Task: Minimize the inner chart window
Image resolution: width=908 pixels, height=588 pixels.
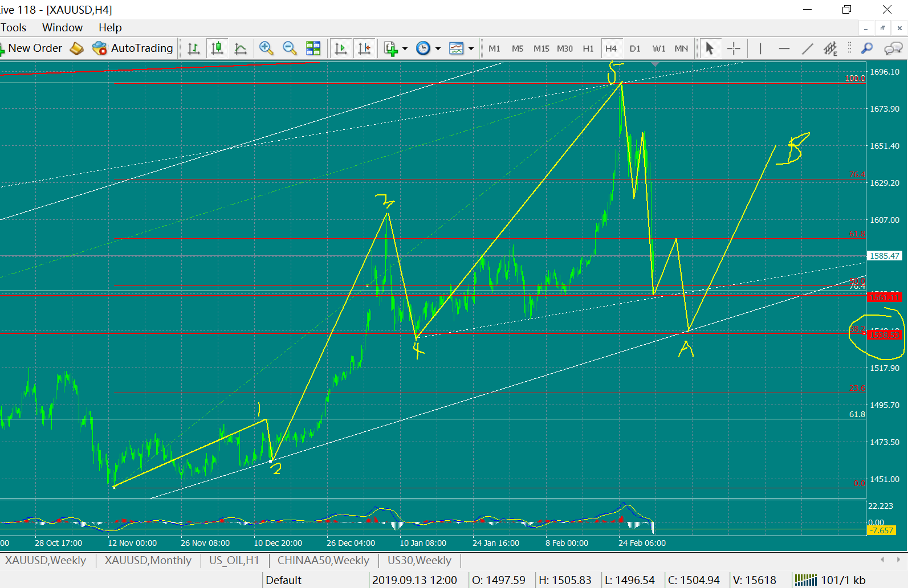Action: pos(866,28)
